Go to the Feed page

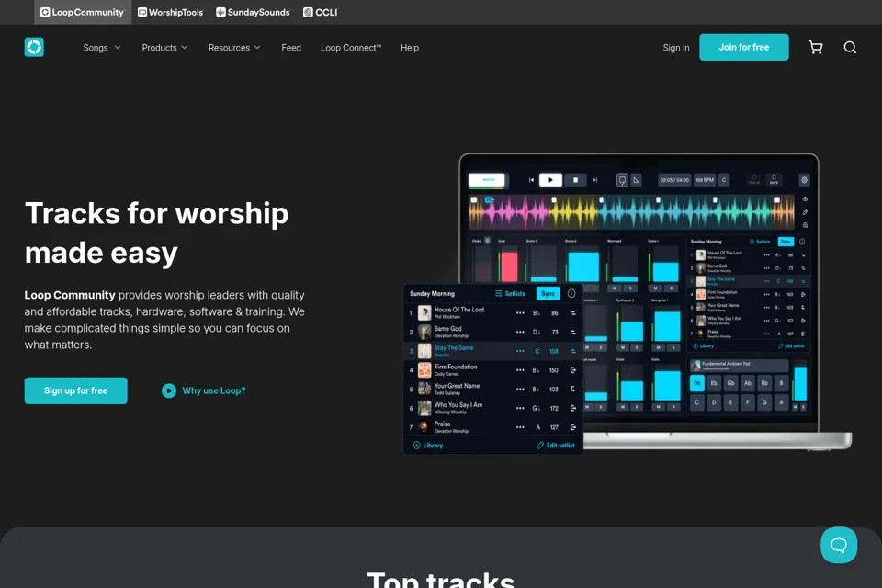click(x=291, y=48)
